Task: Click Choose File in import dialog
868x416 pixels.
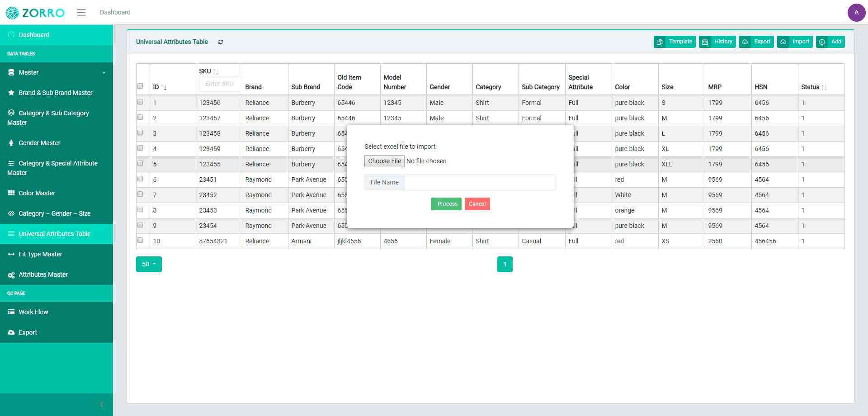Action: pyautogui.click(x=384, y=161)
